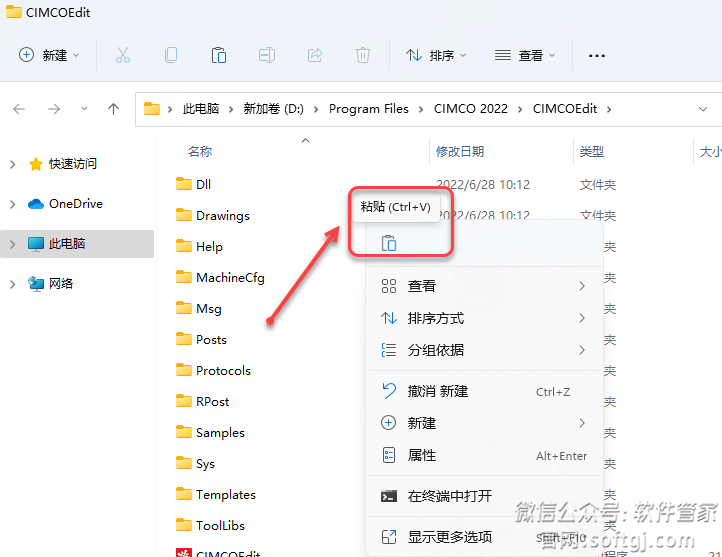Click breadcrumb chevron after Program Files
Image resolution: width=722 pixels, height=557 pixels.
(x=421, y=109)
